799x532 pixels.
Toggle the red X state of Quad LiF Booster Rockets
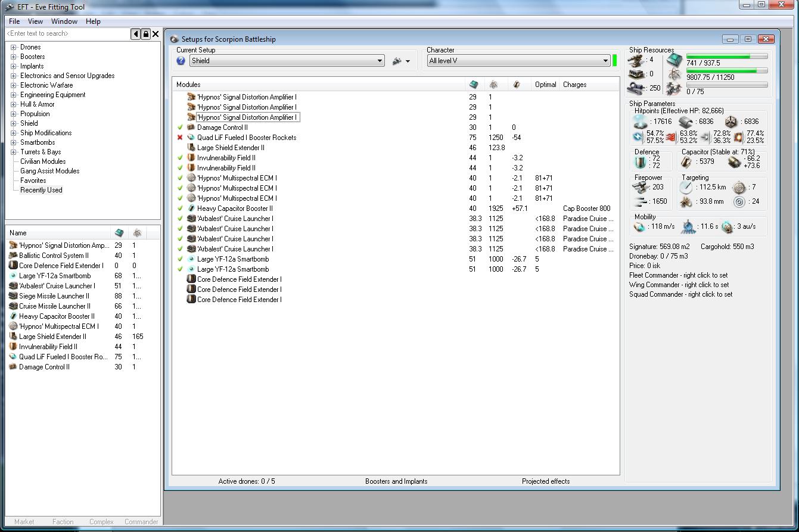180,138
